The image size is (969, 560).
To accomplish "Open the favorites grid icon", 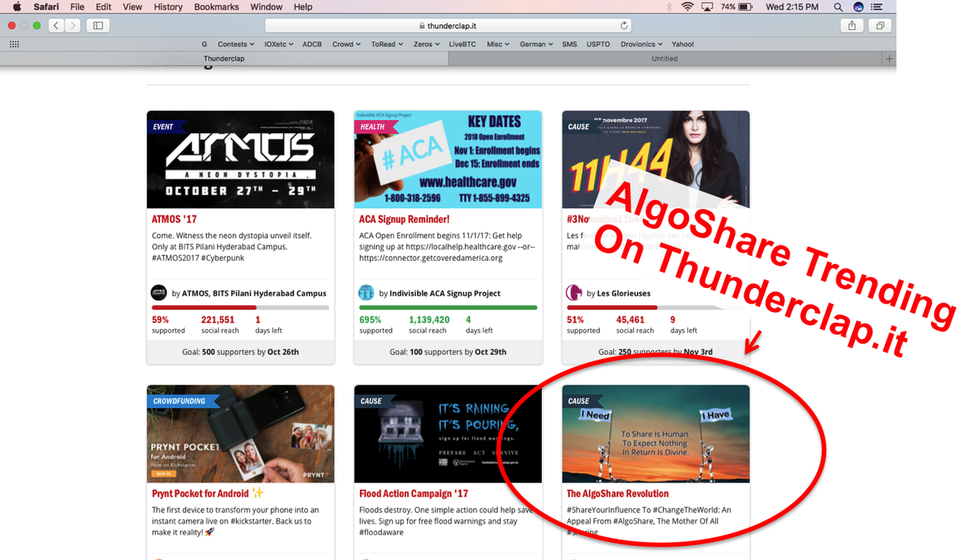I will click(14, 44).
